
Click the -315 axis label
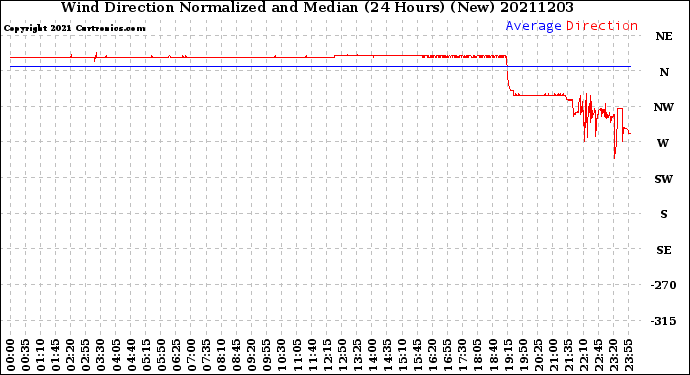pyautogui.click(x=664, y=321)
